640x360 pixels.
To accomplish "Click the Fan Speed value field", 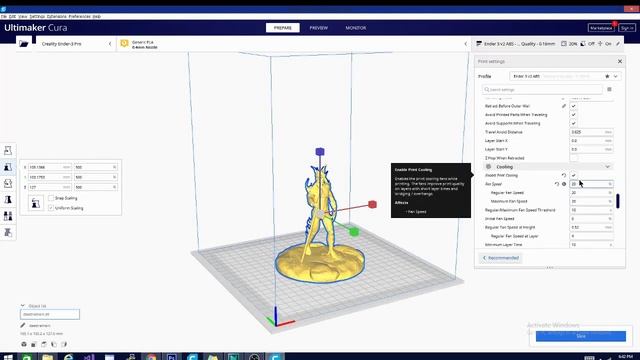I will 591,184.
